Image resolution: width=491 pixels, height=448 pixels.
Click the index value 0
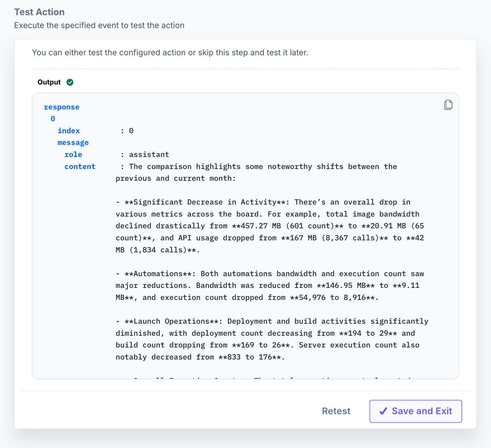[x=131, y=131]
